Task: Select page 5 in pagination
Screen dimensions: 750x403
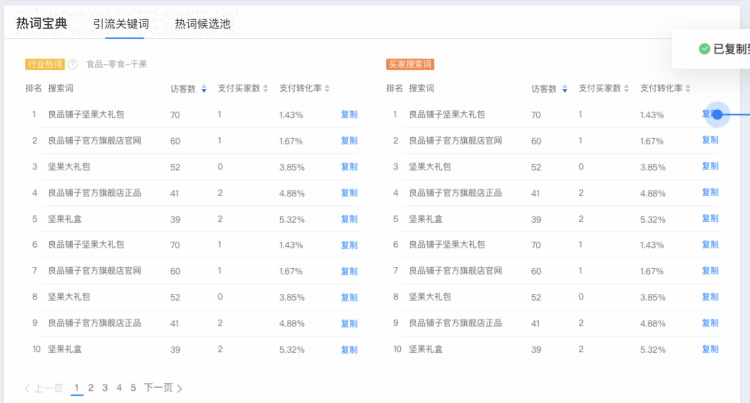Action: point(132,388)
